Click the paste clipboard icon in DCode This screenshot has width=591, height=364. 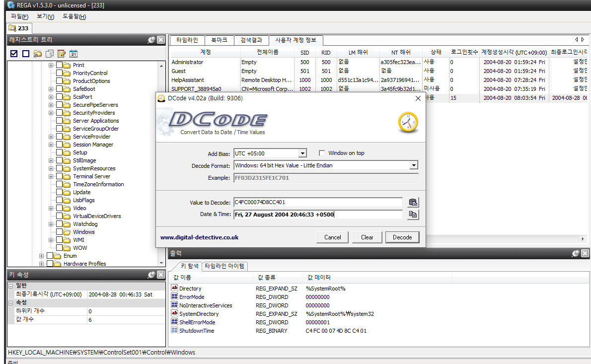tap(413, 202)
